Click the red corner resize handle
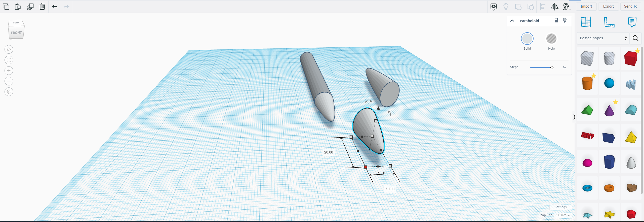This screenshot has height=222, width=644. click(x=366, y=167)
